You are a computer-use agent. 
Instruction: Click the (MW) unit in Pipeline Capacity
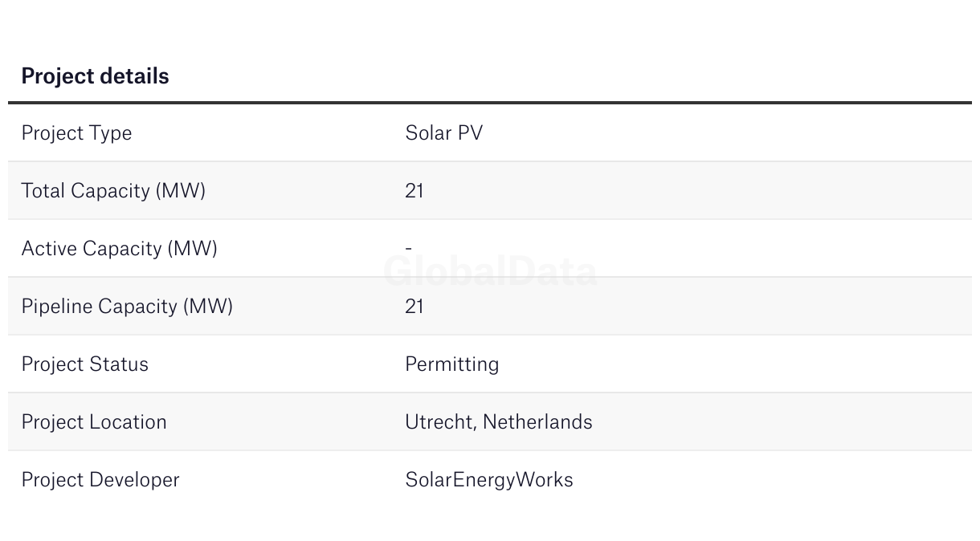click(x=208, y=307)
